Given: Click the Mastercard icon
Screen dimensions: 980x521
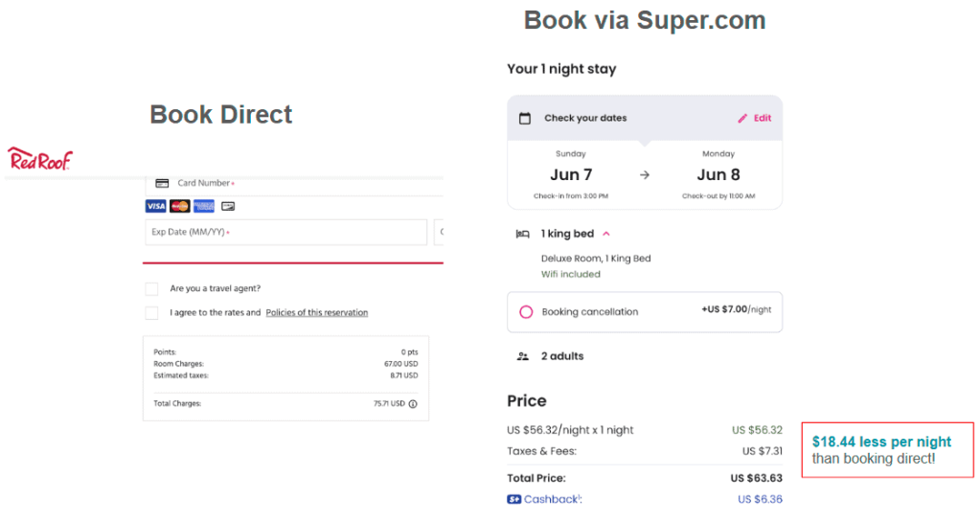Looking at the screenshot, I should click(180, 206).
